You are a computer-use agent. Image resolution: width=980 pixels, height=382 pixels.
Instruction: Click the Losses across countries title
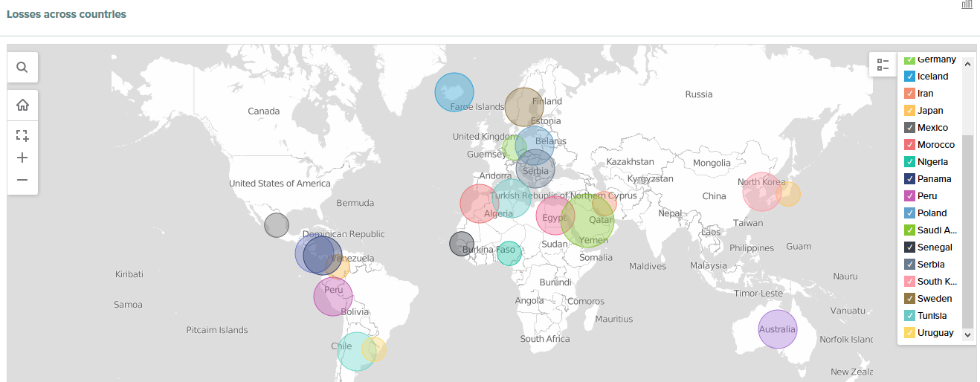pos(66,14)
